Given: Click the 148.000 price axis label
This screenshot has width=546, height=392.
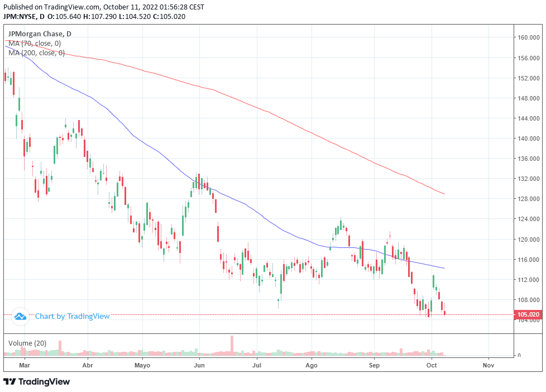Looking at the screenshot, I should click(528, 98).
